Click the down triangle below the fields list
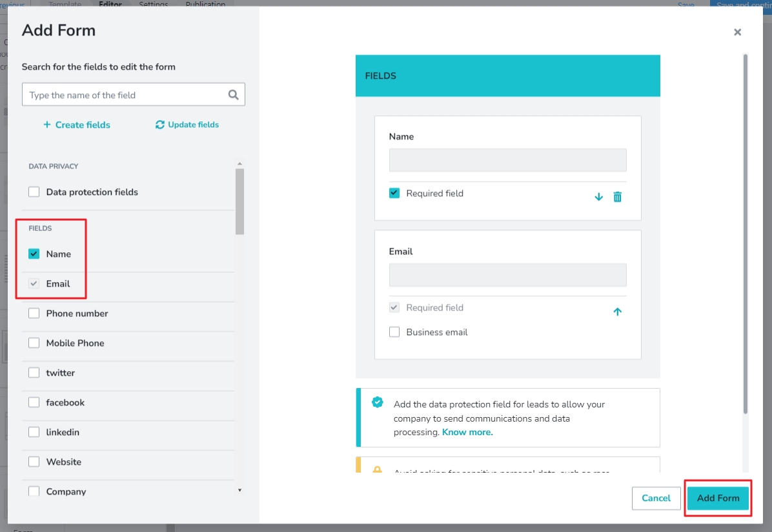This screenshot has height=532, width=772. (239, 491)
